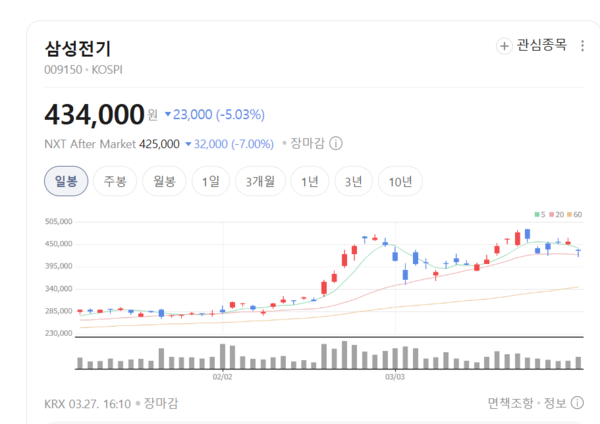600x424 pixels.
Task: Click the info icon beside 장마감
Action: click(x=336, y=144)
